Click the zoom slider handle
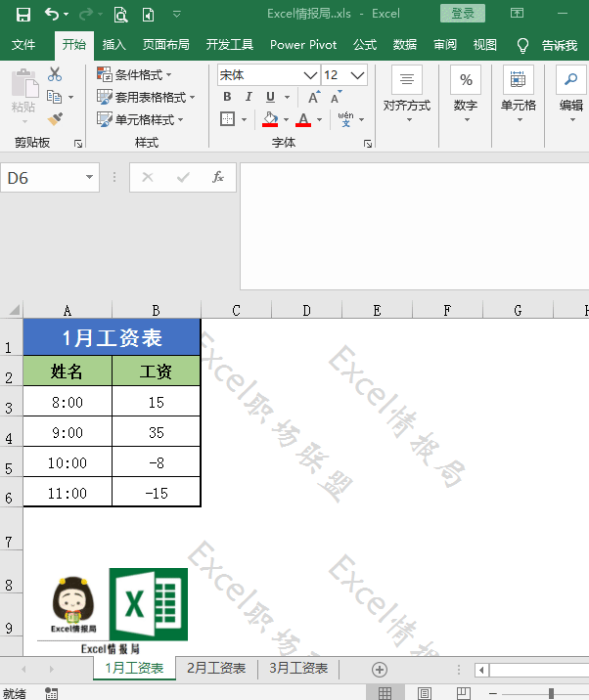Screen dimensions: 589x700 [552, 693]
